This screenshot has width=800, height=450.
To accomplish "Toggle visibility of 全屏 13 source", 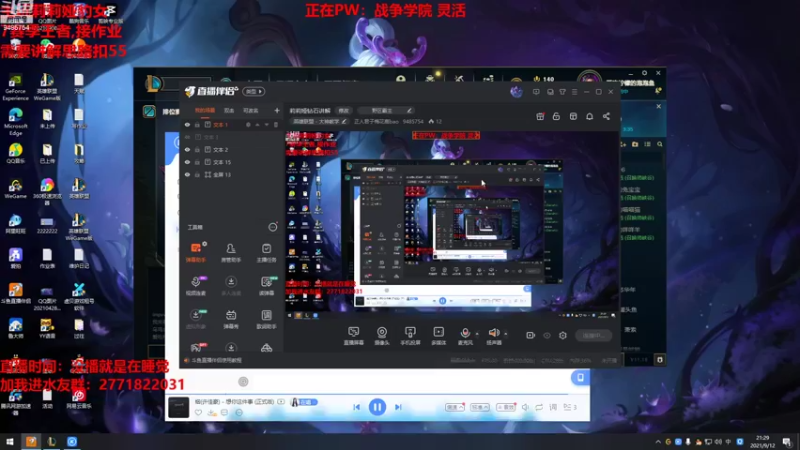I will tap(187, 174).
